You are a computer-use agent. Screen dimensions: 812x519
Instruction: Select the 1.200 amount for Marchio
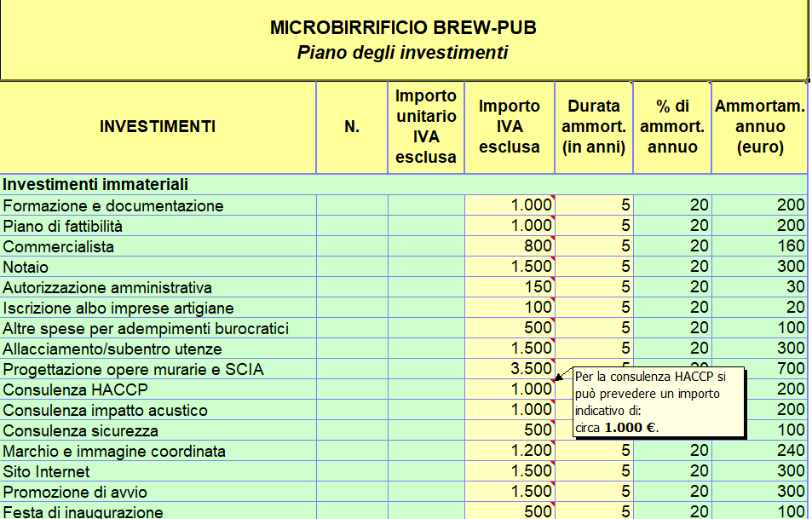[x=510, y=451]
